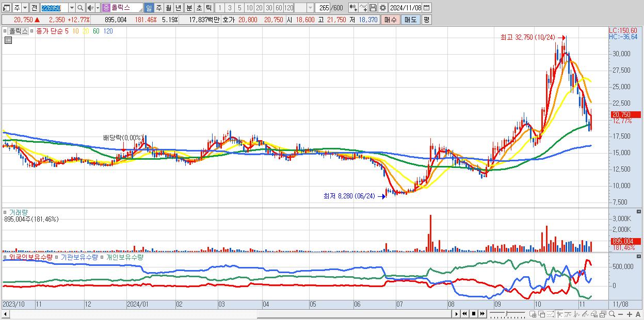Click the 60 moving average legend label

tap(96, 31)
